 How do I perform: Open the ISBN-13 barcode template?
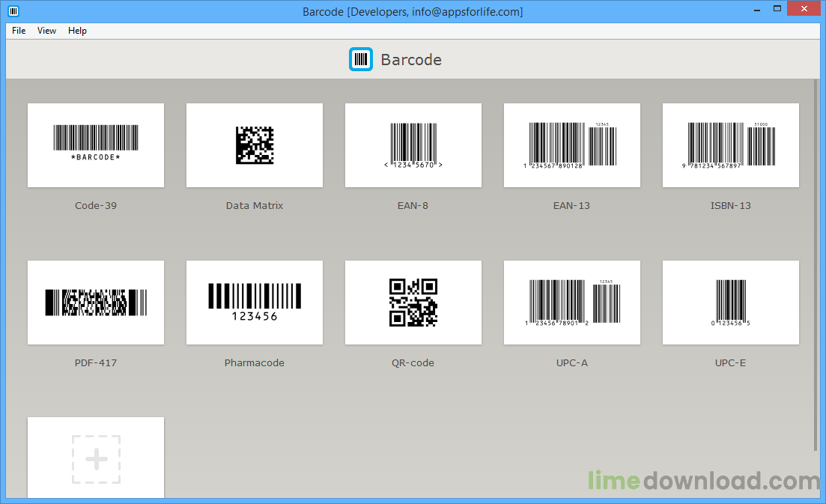tap(730, 145)
